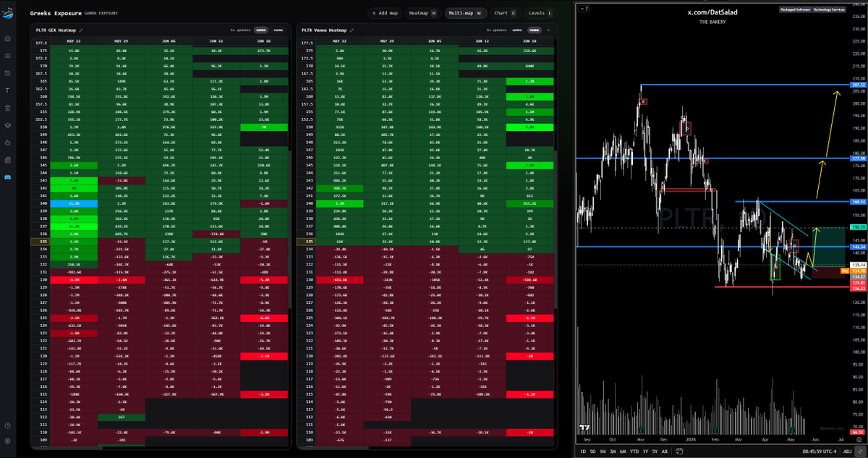Click the ship logo in the sidebar
The image size is (868, 458).
(7, 13)
